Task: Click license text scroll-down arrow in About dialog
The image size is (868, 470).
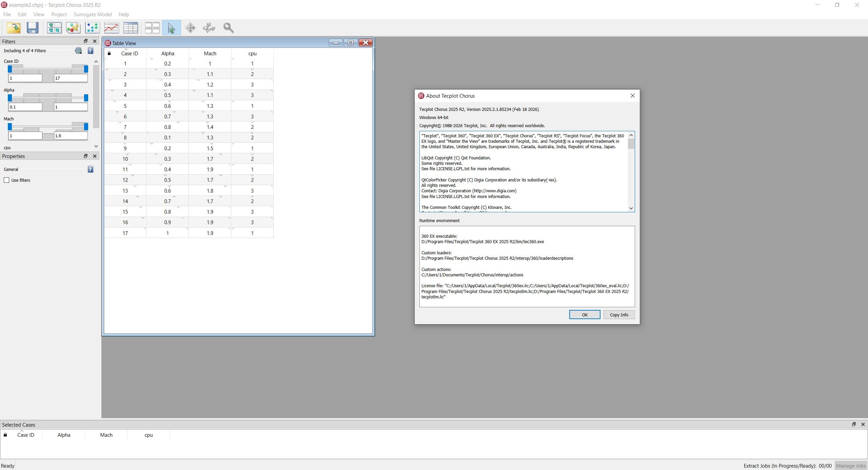Action: (x=631, y=208)
